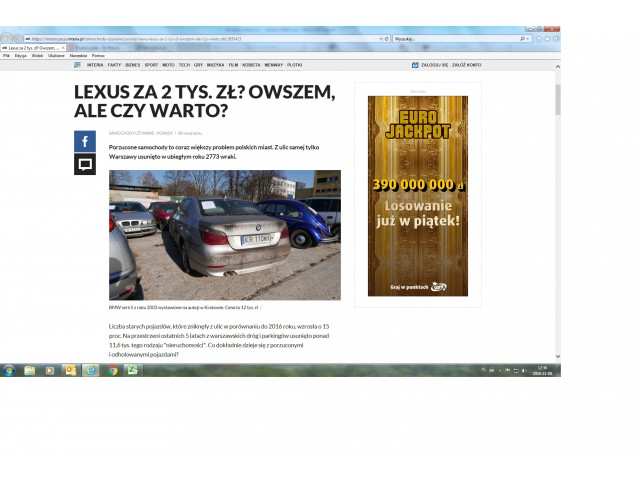This screenshot has height=480, width=640.
Task: Go to the SPORT section
Action: (x=151, y=64)
